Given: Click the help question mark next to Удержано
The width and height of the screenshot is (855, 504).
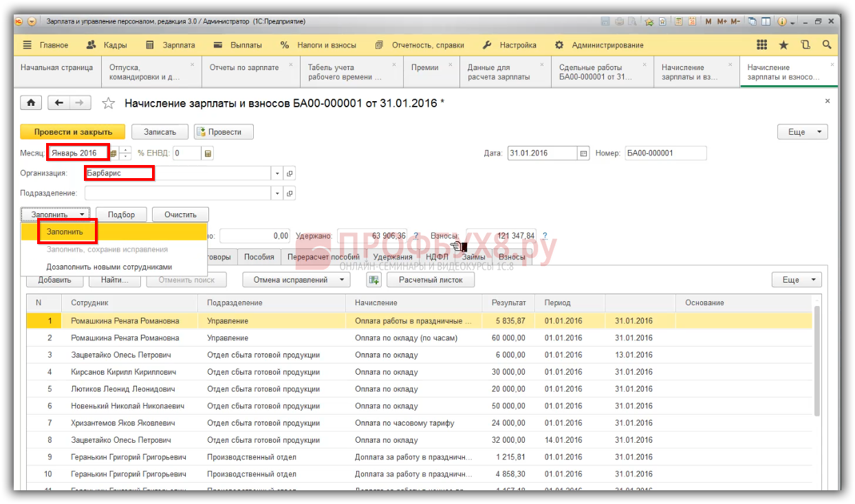Looking at the screenshot, I should click(x=415, y=236).
